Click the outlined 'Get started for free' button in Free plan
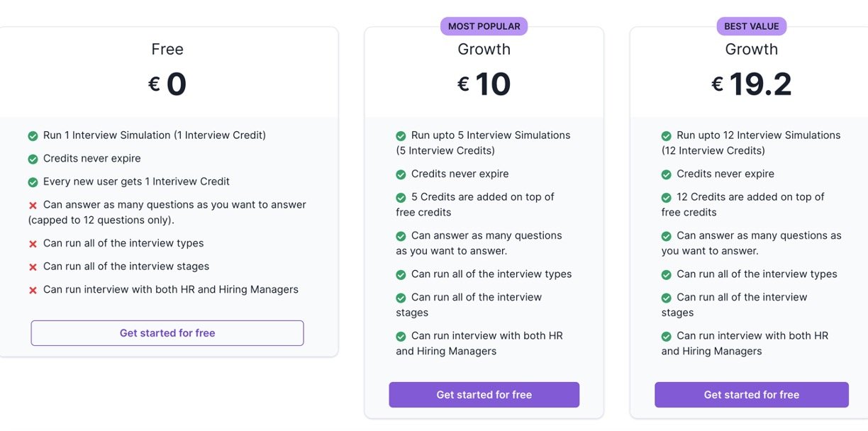Viewport: 868px width, 431px height. pos(167,333)
